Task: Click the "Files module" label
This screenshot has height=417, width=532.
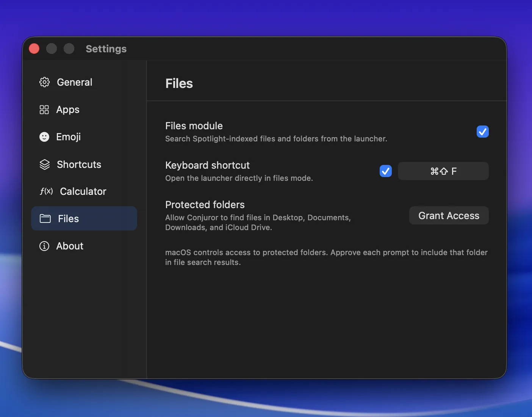Action: pos(194,126)
